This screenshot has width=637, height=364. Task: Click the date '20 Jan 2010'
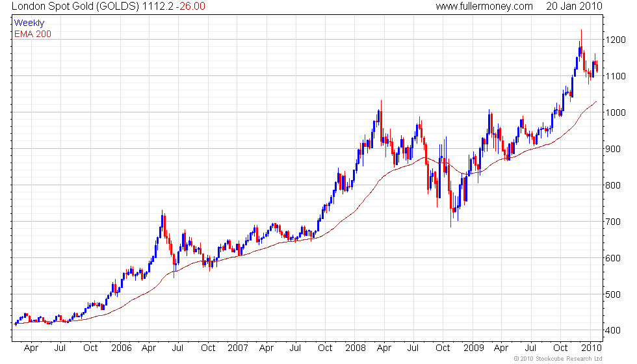pos(574,6)
